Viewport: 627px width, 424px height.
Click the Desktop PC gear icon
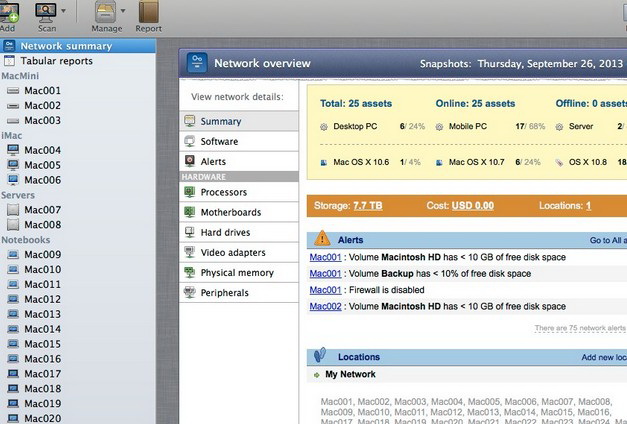[324, 127]
